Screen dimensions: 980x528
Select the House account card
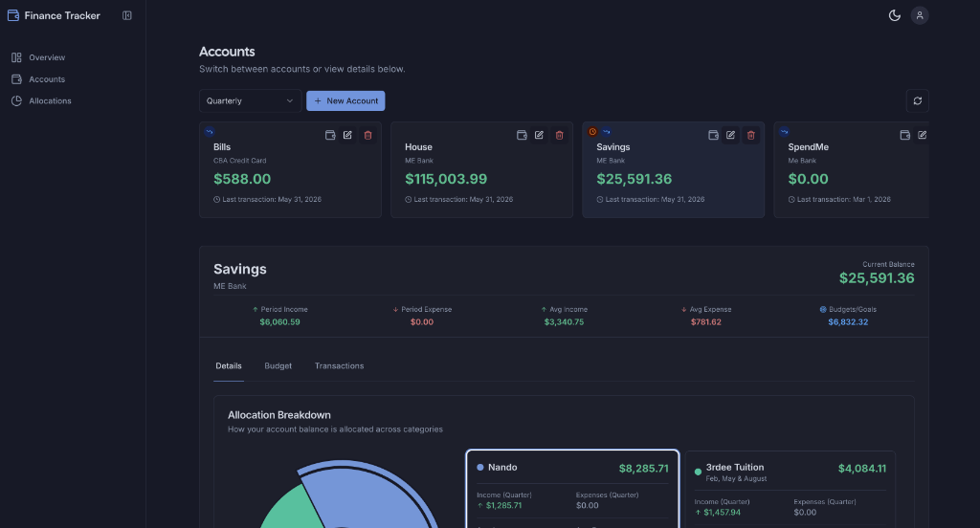click(x=481, y=170)
